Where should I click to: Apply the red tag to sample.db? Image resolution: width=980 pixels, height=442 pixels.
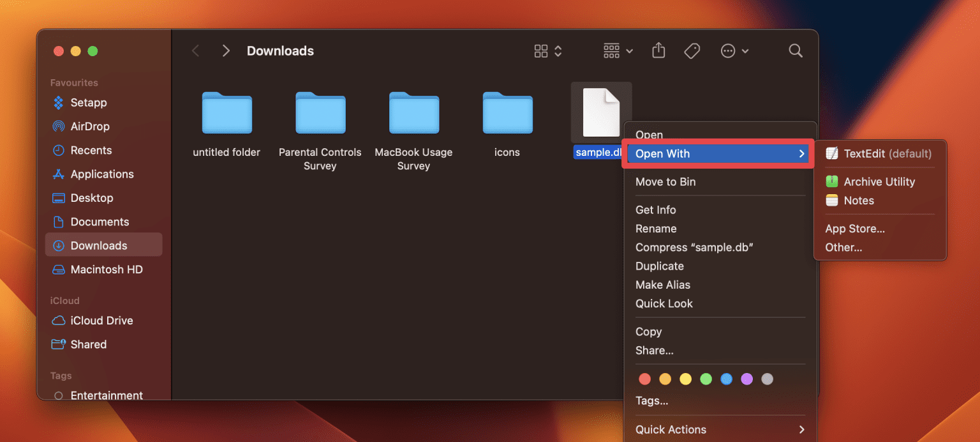click(x=644, y=379)
